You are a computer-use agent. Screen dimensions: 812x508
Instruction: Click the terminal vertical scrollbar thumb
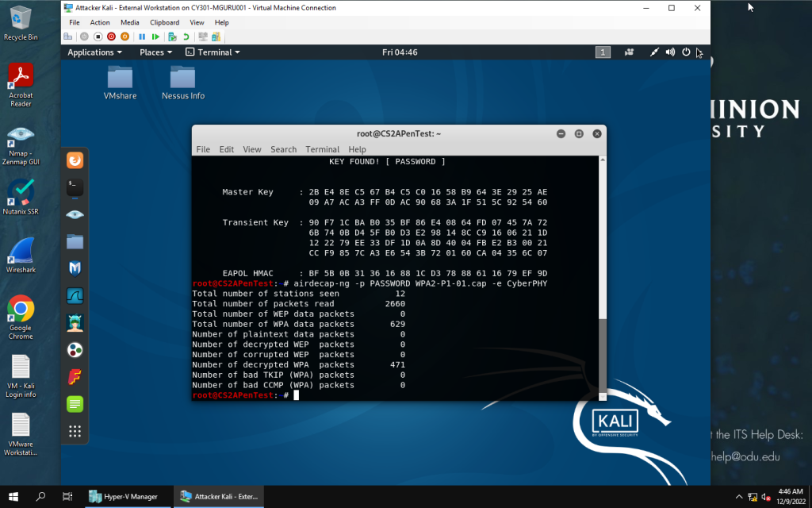click(603, 355)
